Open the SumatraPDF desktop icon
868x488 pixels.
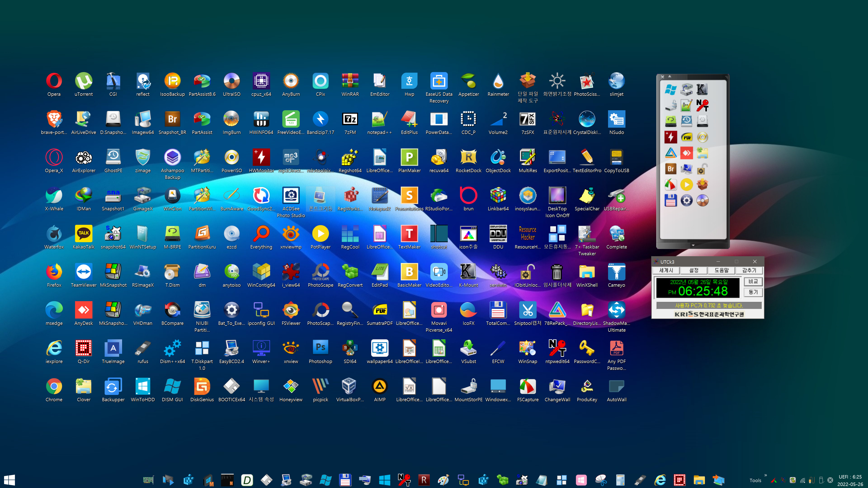click(380, 313)
